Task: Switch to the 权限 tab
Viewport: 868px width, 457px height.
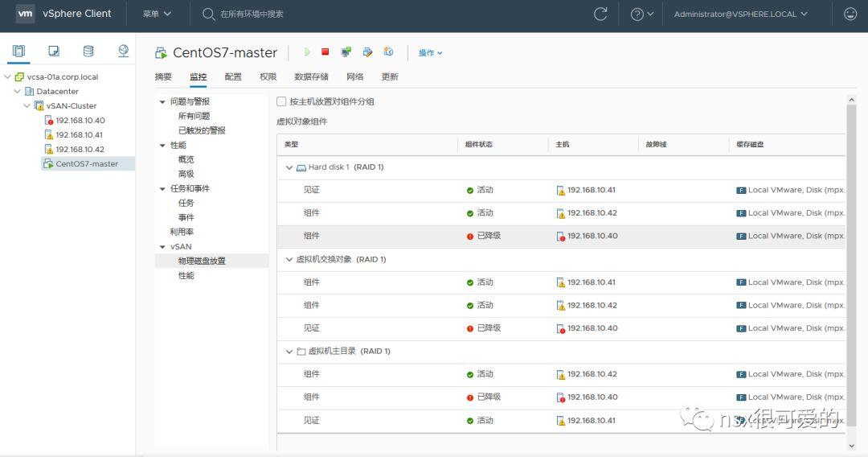Action: (268, 77)
